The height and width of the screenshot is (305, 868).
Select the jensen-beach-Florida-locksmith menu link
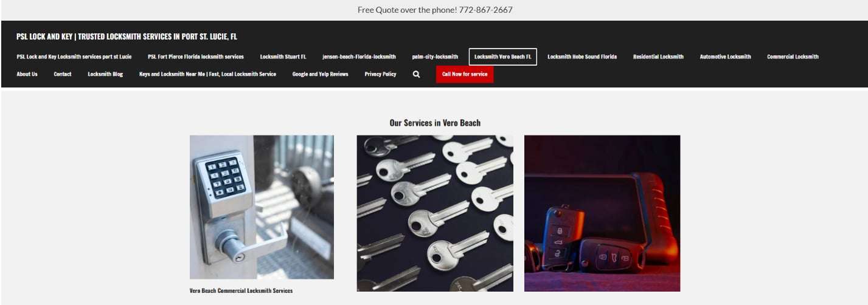point(359,57)
